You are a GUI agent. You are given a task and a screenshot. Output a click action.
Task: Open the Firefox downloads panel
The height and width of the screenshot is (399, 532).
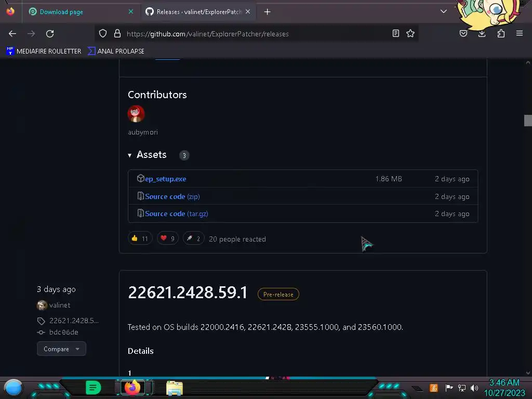[x=482, y=33]
